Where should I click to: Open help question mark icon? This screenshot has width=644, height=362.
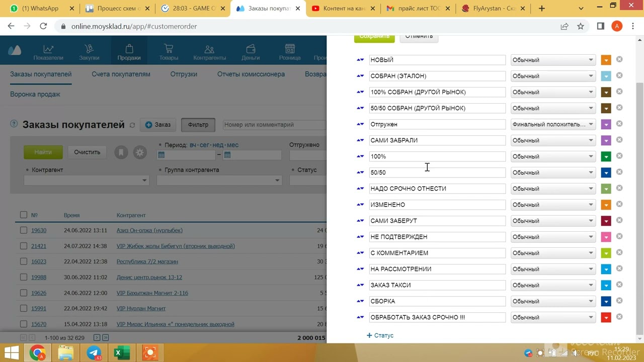[x=14, y=124]
